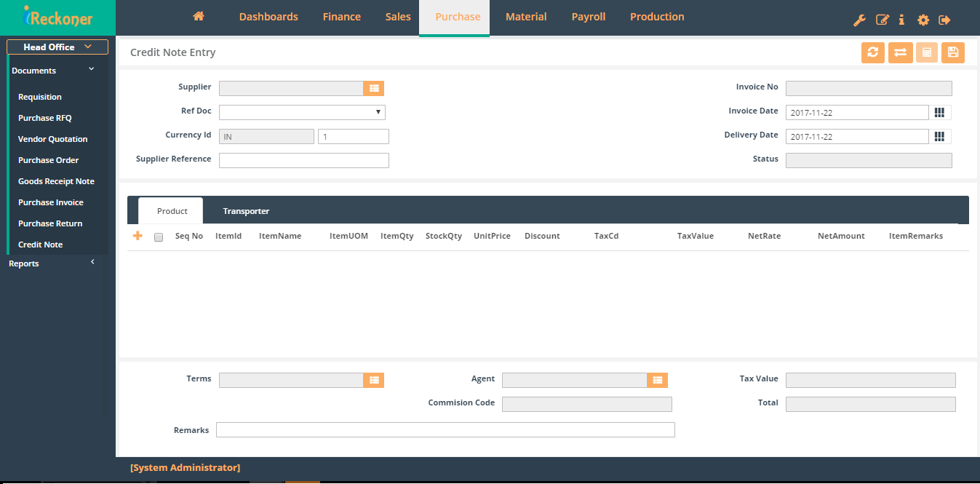Click inside the Remarks input field
980x484 pixels.
pos(445,429)
